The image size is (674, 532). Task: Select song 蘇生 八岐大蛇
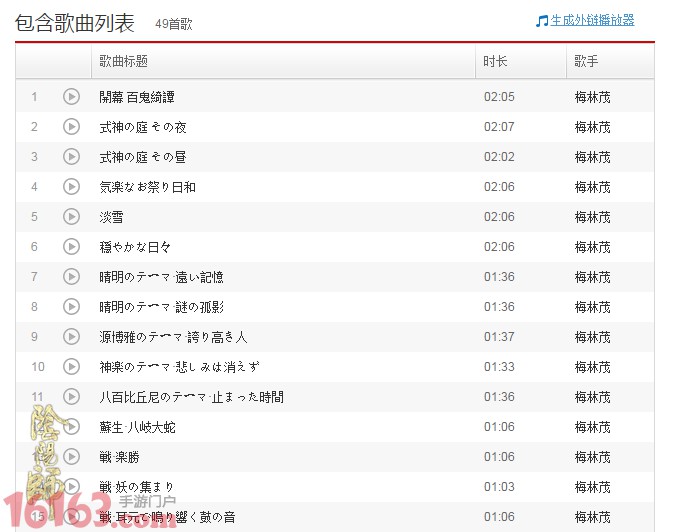tap(137, 427)
